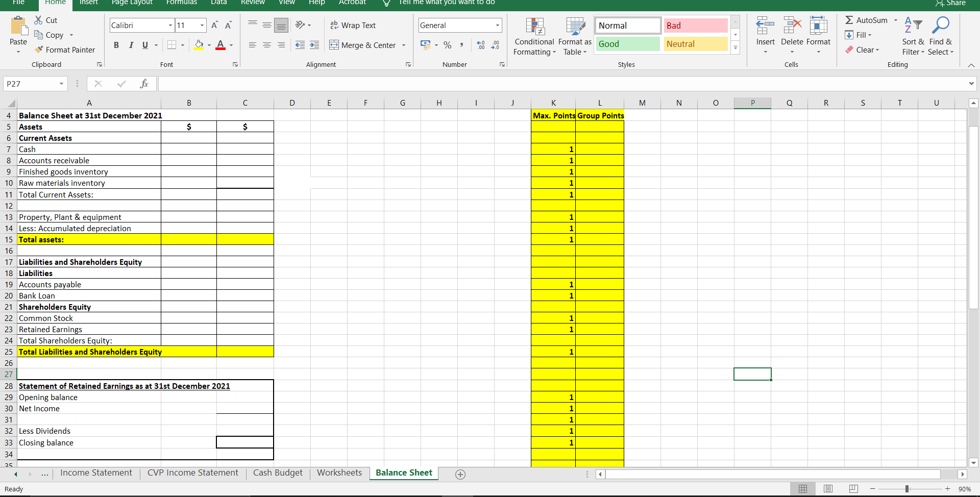Click the Format cells icon
This screenshot has width=980, height=497.
[818, 26]
